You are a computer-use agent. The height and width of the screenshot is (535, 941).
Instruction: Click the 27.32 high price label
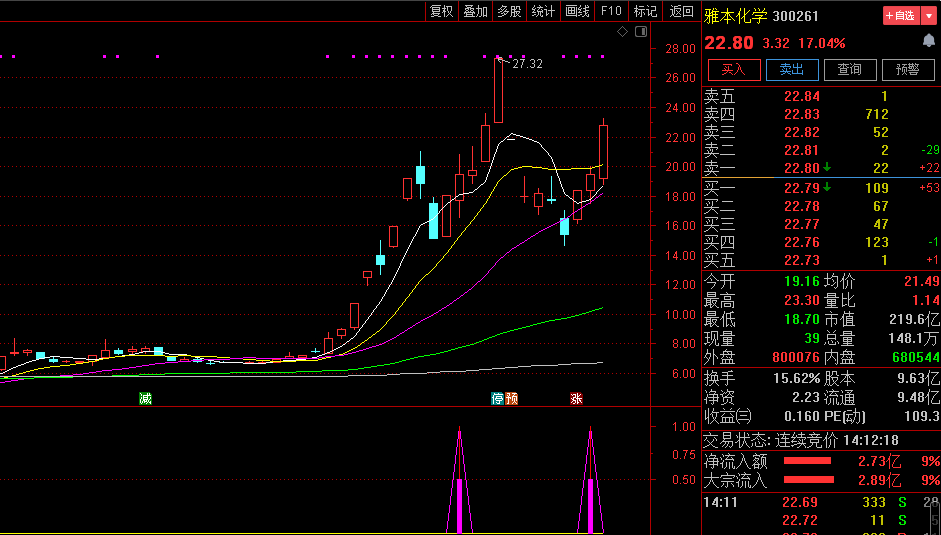(528, 64)
